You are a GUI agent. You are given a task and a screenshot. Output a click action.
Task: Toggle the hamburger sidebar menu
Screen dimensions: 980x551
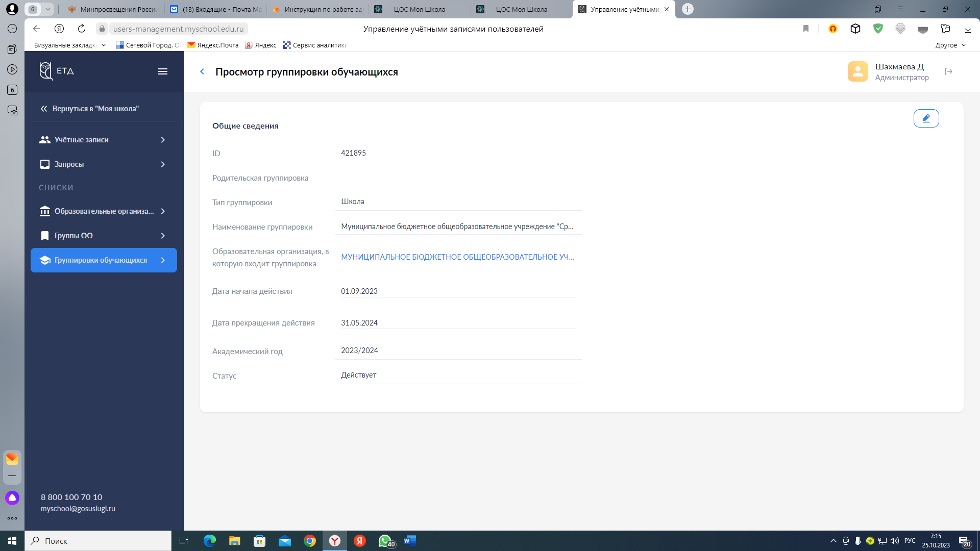(163, 71)
